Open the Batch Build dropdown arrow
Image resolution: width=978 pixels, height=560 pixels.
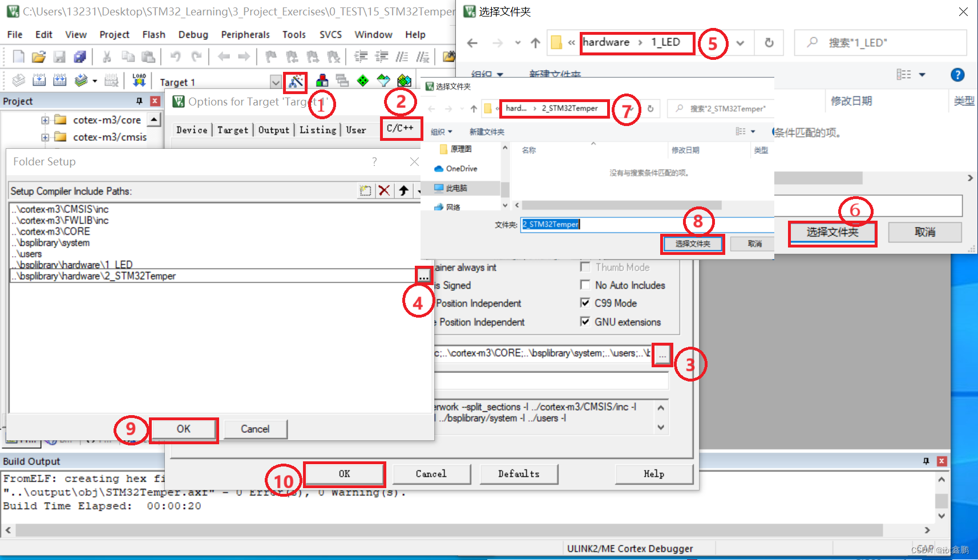tap(95, 81)
